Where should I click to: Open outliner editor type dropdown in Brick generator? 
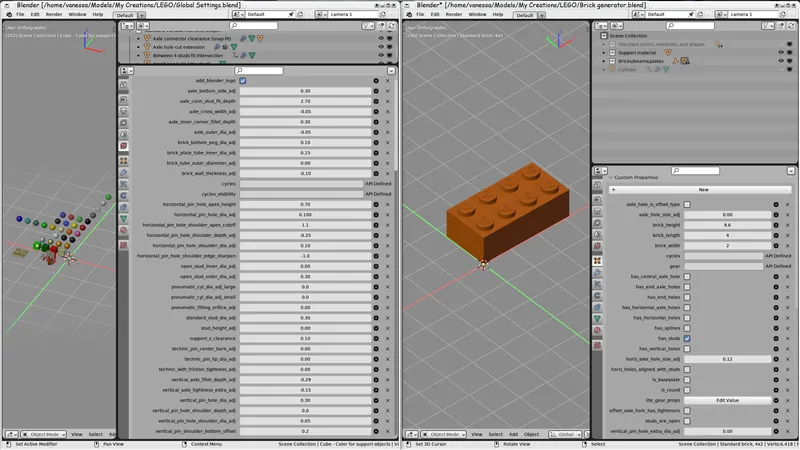(x=602, y=26)
